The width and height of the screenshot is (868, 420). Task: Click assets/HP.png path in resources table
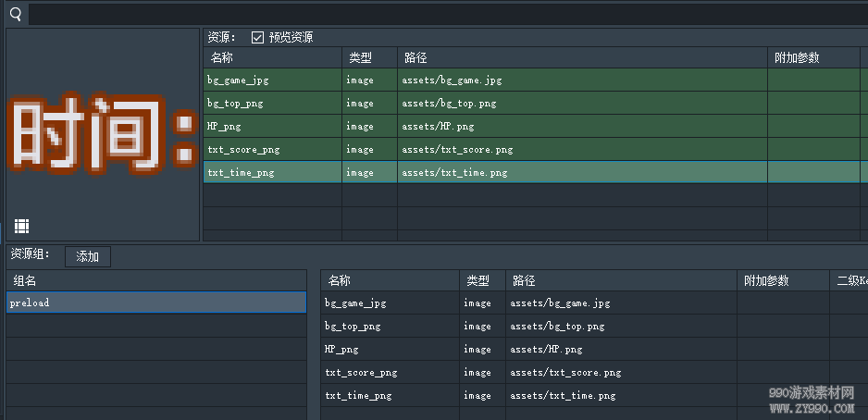(438, 127)
